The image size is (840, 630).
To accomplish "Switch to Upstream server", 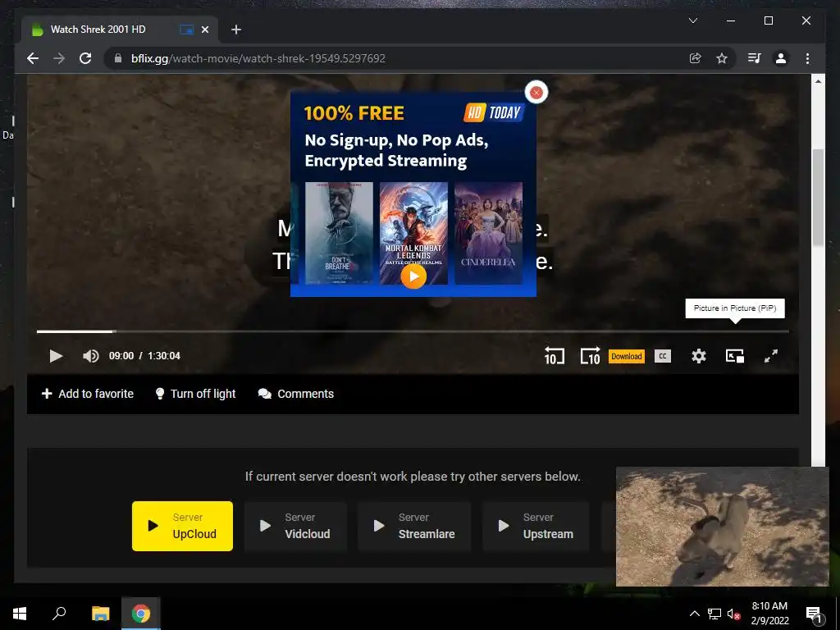I will pos(536,526).
